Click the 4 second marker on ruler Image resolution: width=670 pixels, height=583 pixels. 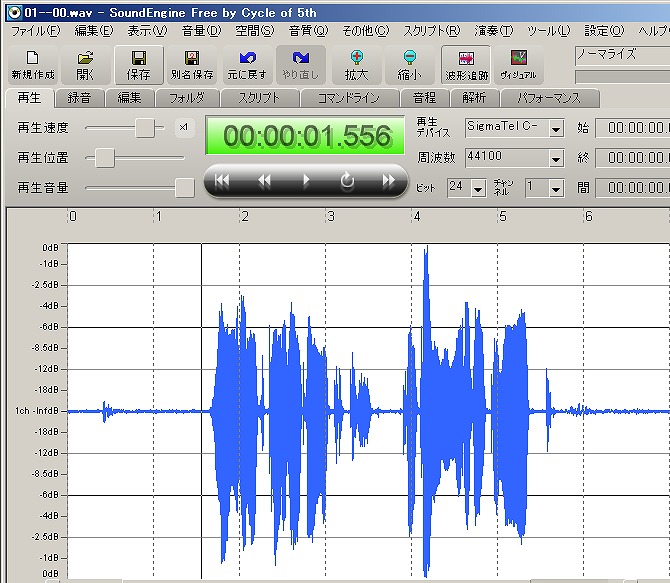(x=417, y=217)
